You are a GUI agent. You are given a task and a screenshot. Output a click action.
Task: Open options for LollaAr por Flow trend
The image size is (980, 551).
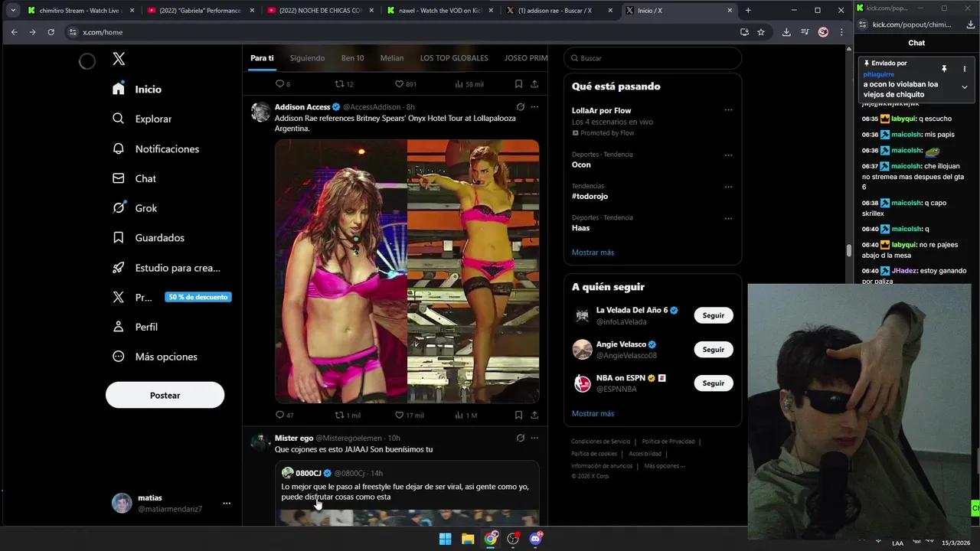[728, 110]
